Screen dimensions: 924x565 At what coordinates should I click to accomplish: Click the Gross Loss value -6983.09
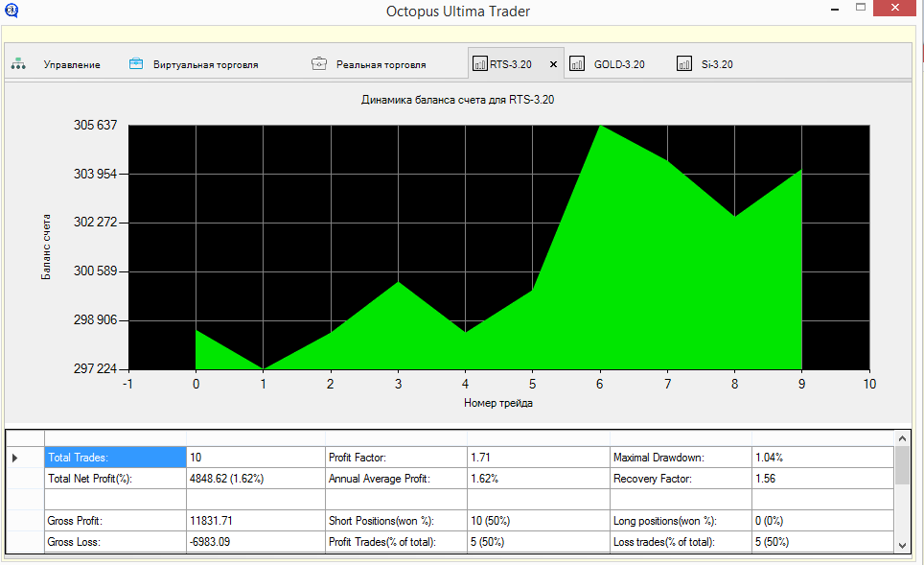pyautogui.click(x=256, y=542)
